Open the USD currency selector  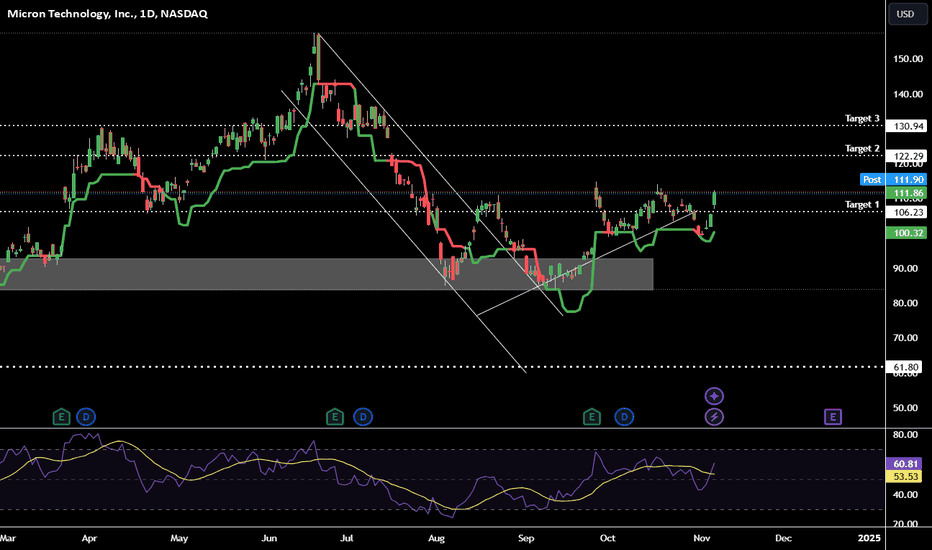pos(907,14)
